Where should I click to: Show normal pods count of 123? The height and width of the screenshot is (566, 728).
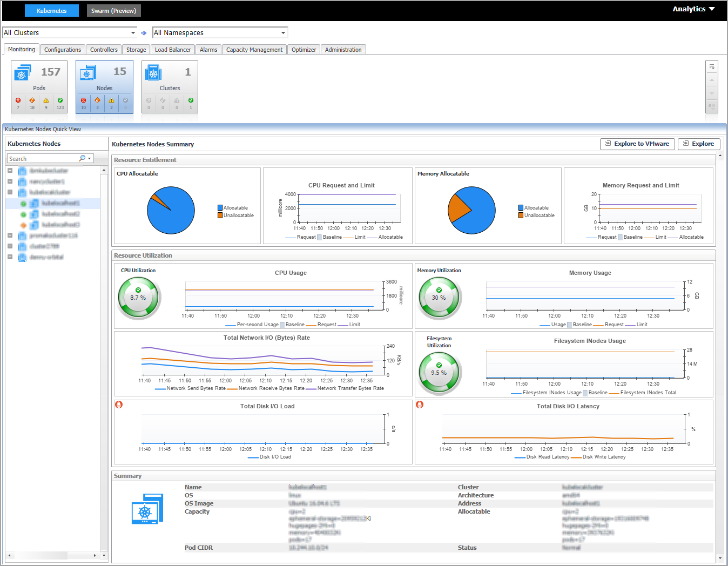[x=60, y=103]
